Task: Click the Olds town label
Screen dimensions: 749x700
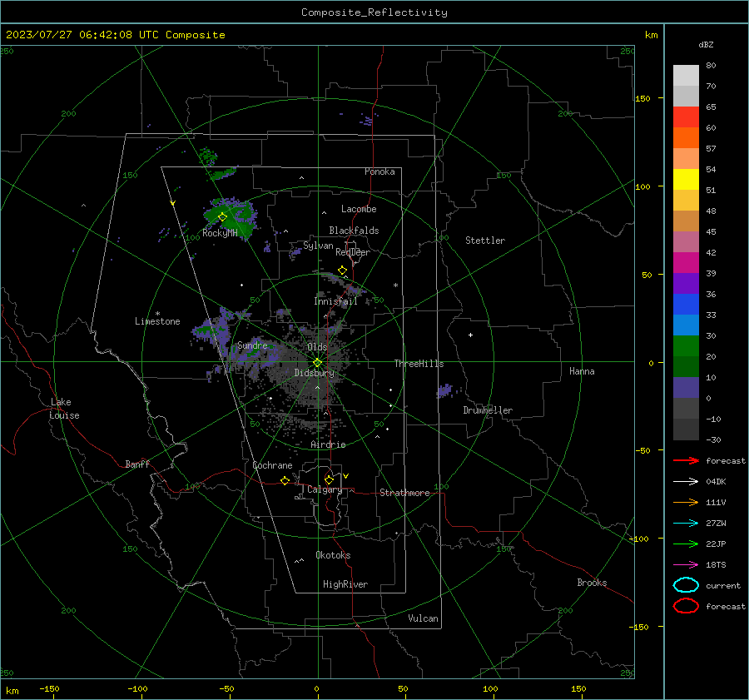Action: [317, 347]
